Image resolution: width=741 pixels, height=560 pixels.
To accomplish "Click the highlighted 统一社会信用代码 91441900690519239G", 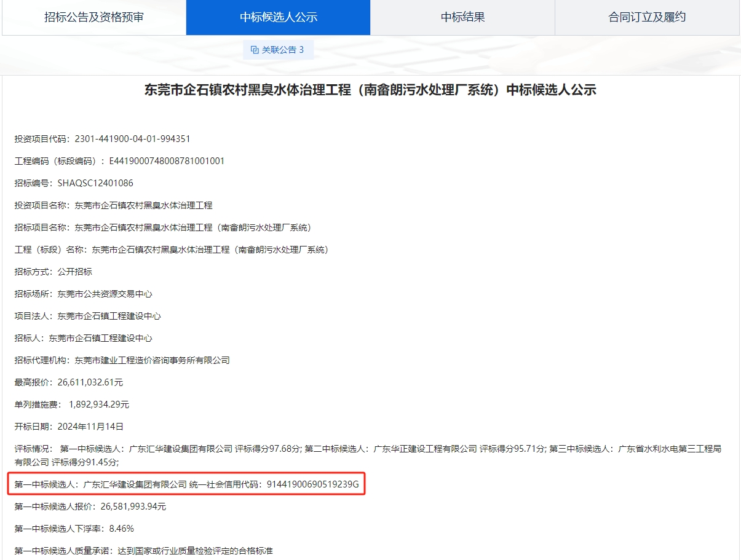I will click(x=312, y=484).
